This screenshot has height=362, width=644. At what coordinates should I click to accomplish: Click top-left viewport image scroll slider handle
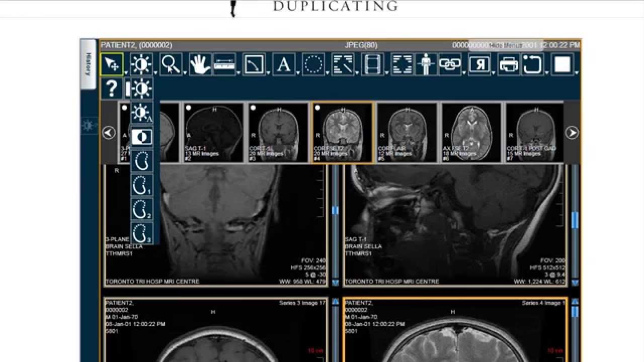coord(336,210)
